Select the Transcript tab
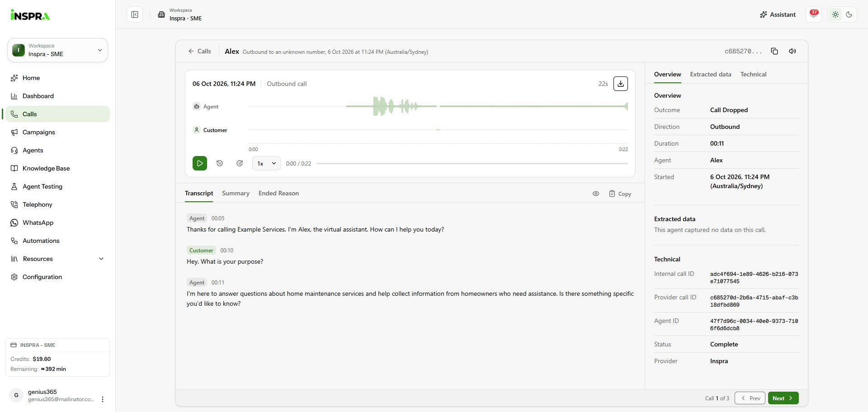Viewport: 868px width, 412px height. click(x=199, y=193)
